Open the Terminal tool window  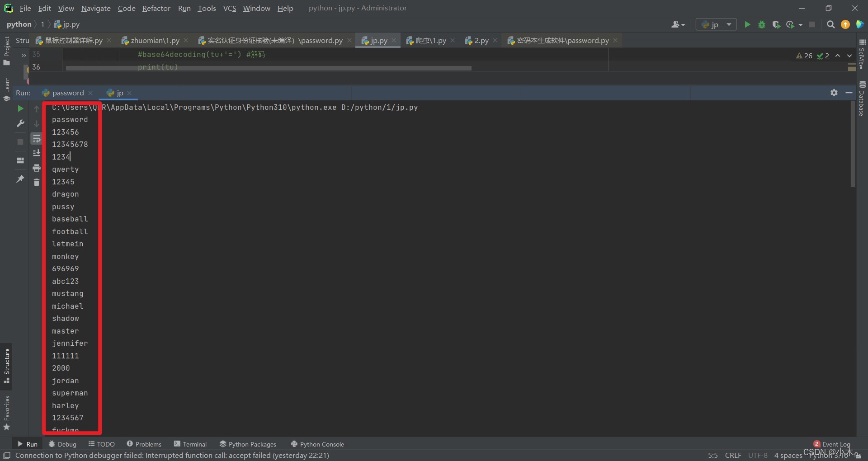[x=190, y=444]
